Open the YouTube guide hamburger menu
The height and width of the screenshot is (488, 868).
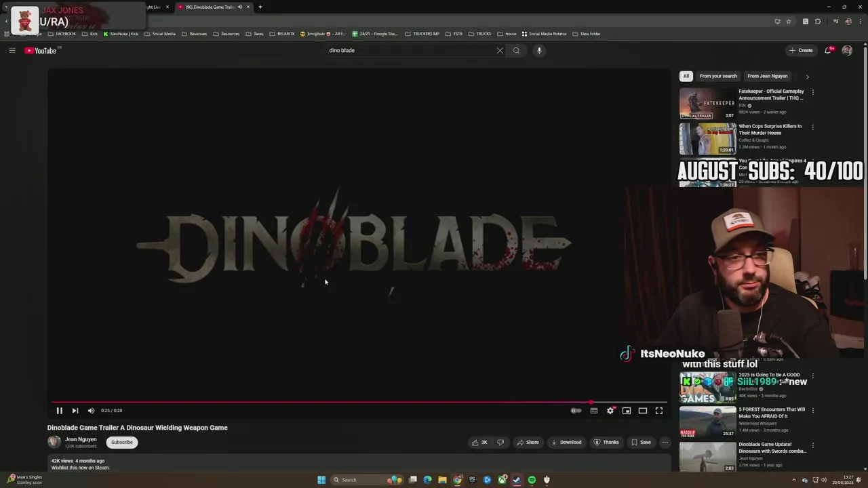tap(12, 50)
